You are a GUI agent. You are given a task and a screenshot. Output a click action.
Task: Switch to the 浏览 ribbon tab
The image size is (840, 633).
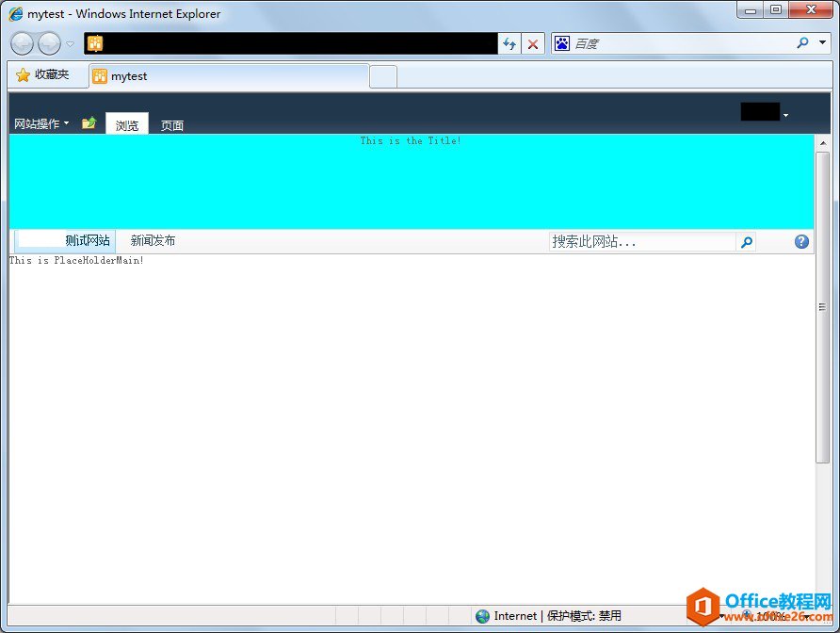click(127, 125)
